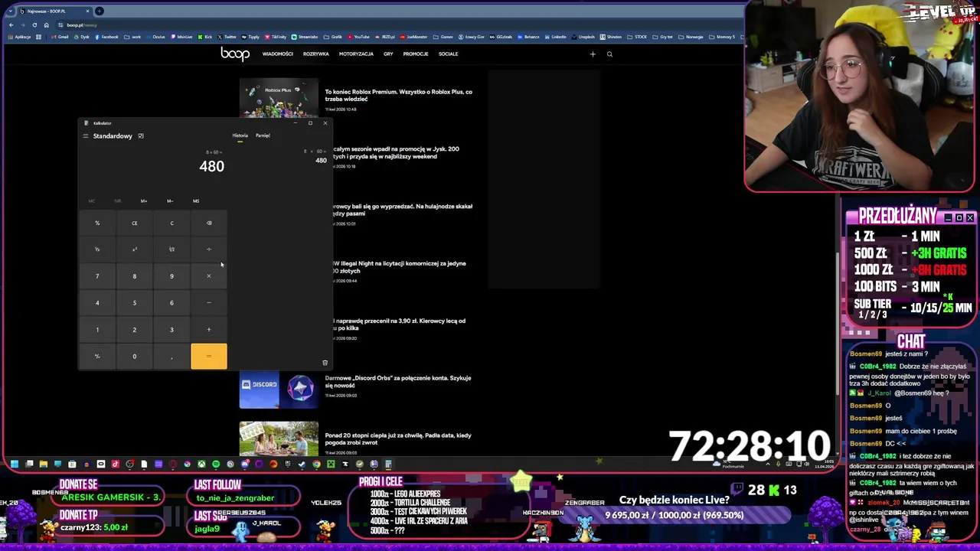Screen dimensions: 980x551
Task: Open the Games bookmarks folder
Action: pos(443,37)
